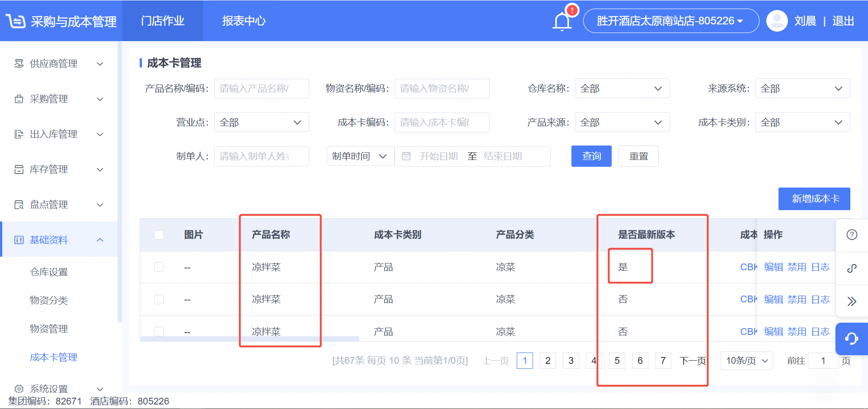Expand the 供应商管理 menu
Screen dimensions: 868x409
click(100, 64)
